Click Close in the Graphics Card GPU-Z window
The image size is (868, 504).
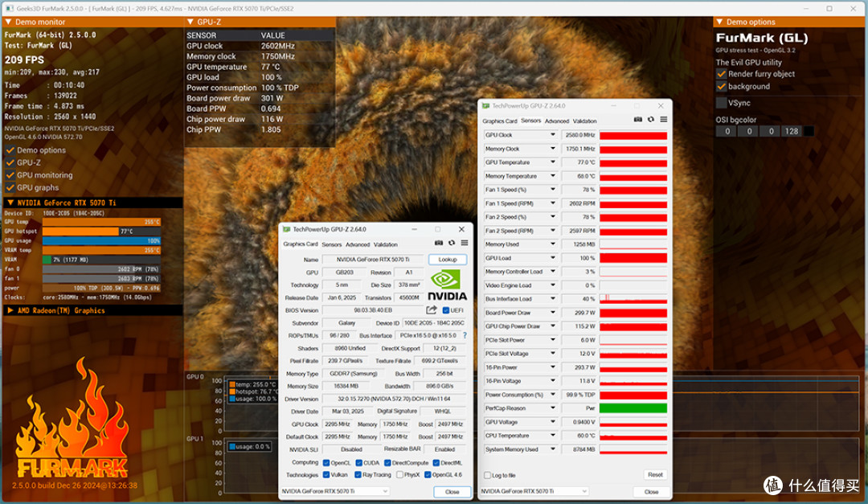click(x=452, y=492)
